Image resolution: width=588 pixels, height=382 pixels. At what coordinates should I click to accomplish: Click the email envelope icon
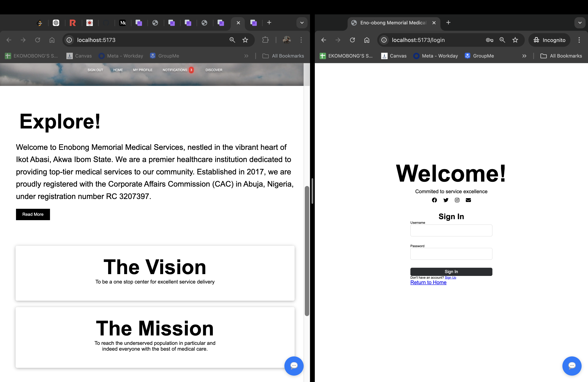tap(468, 200)
